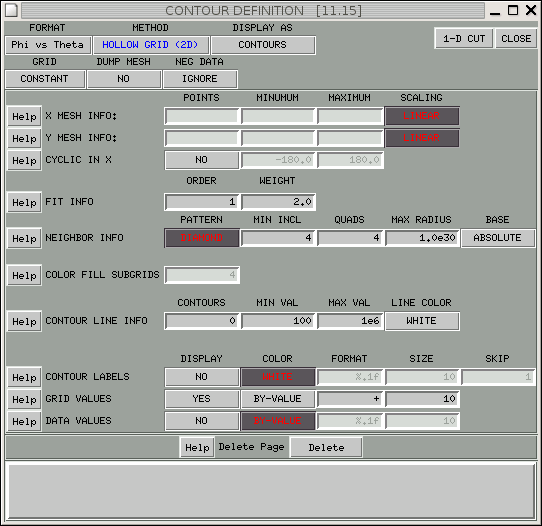The height and width of the screenshot is (526, 542).
Task: Switch GRID setting from CONSTANT
Action: [x=45, y=79]
